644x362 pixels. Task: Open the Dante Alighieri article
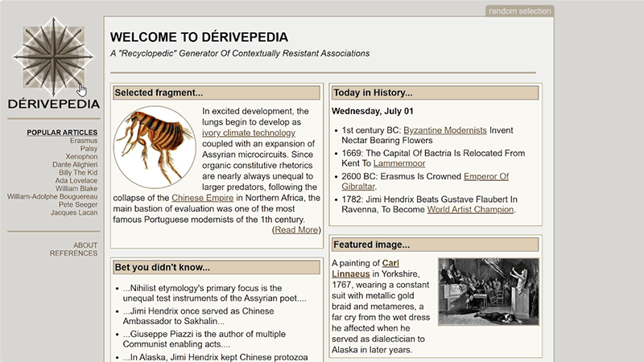(75, 165)
